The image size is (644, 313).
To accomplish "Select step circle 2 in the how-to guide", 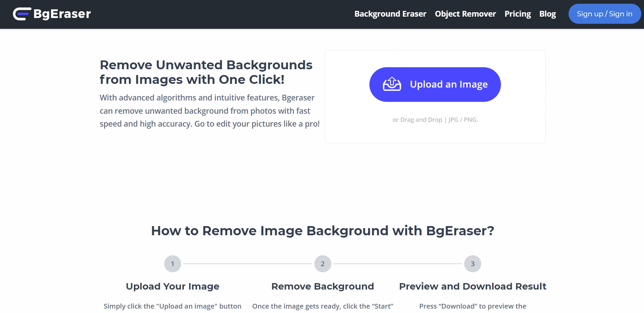I will click(x=323, y=263).
